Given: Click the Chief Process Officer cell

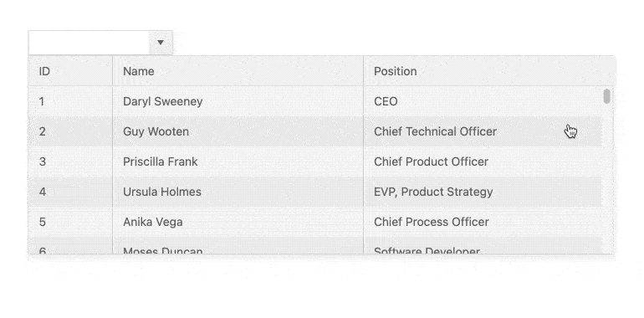Looking at the screenshot, I should 483,222.
